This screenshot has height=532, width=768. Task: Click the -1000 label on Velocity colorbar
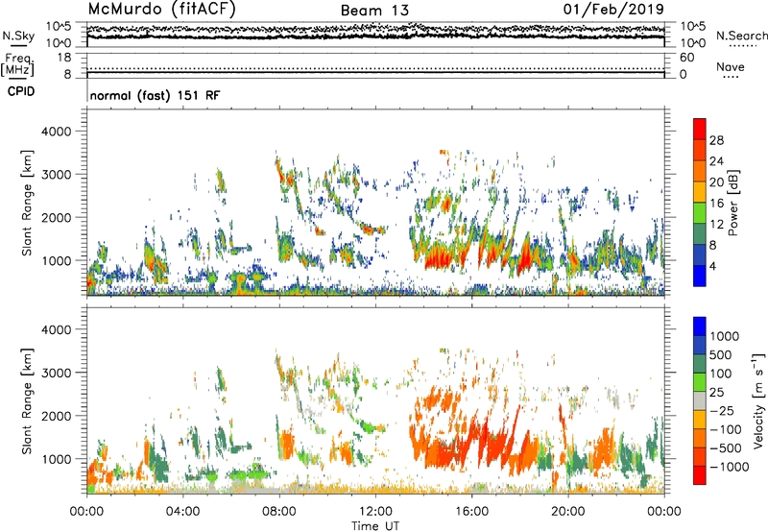[x=729, y=467]
